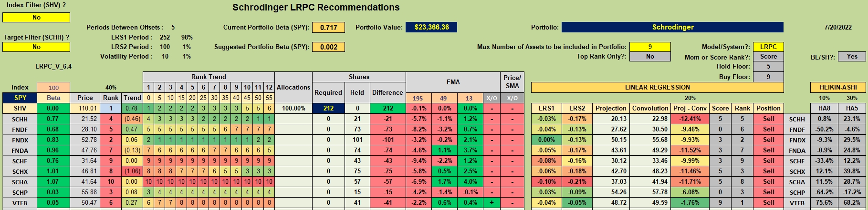Click the SHV Required shares cell 212
This screenshot has height=210, width=868.
click(328, 108)
